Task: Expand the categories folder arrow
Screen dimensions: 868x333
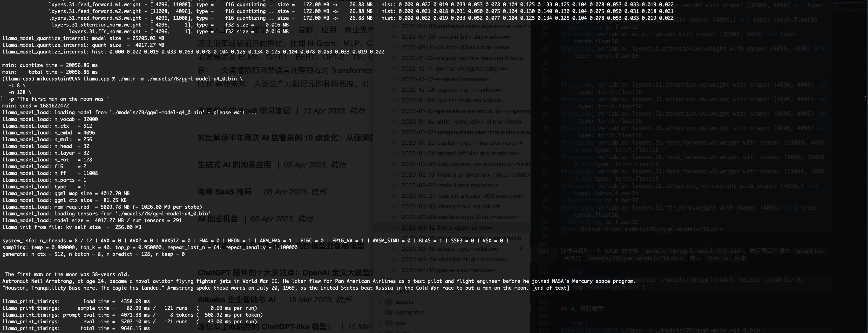Action: [381, 313]
